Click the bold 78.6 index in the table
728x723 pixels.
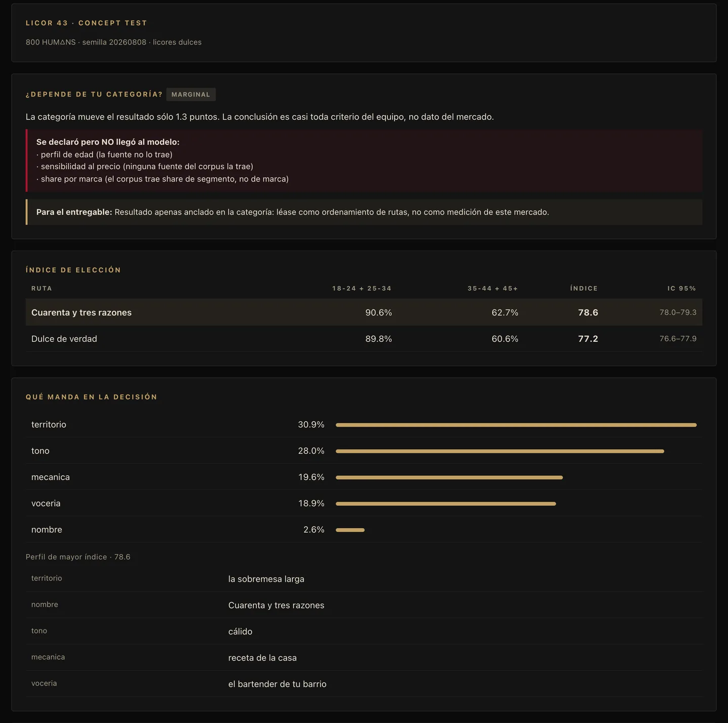click(x=588, y=312)
